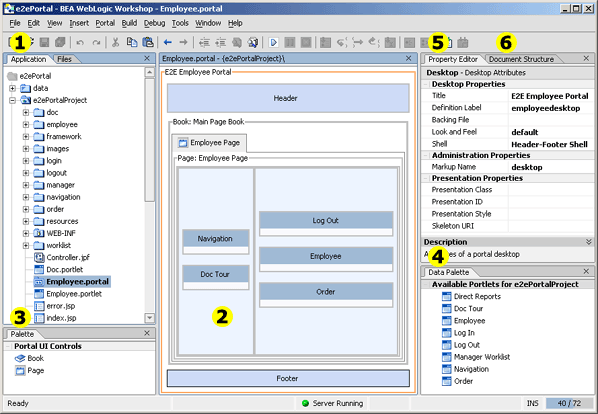Expand the data folder node

[13, 88]
